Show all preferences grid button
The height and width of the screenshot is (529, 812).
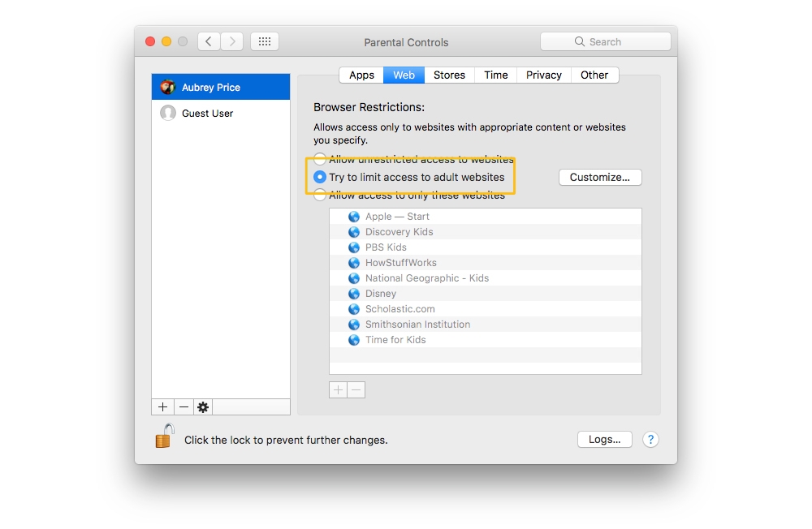point(265,41)
